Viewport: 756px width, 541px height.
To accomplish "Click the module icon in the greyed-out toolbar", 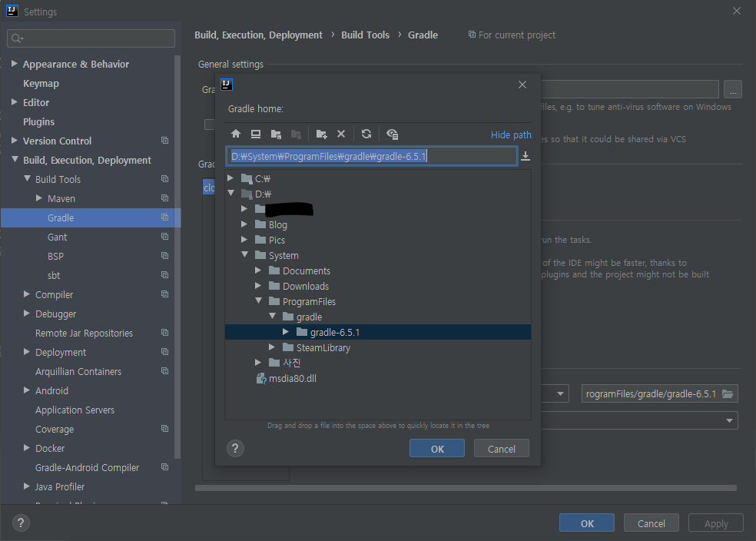I will tap(297, 134).
